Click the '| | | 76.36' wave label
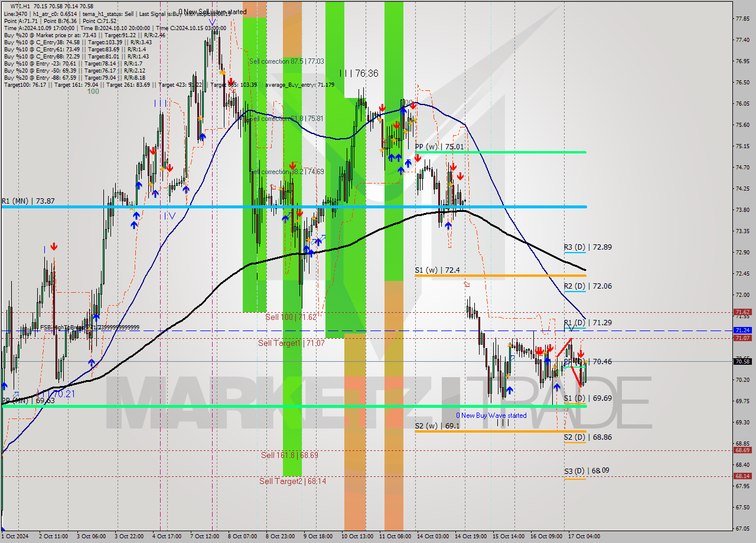The height and width of the screenshot is (543, 756). coord(359,73)
